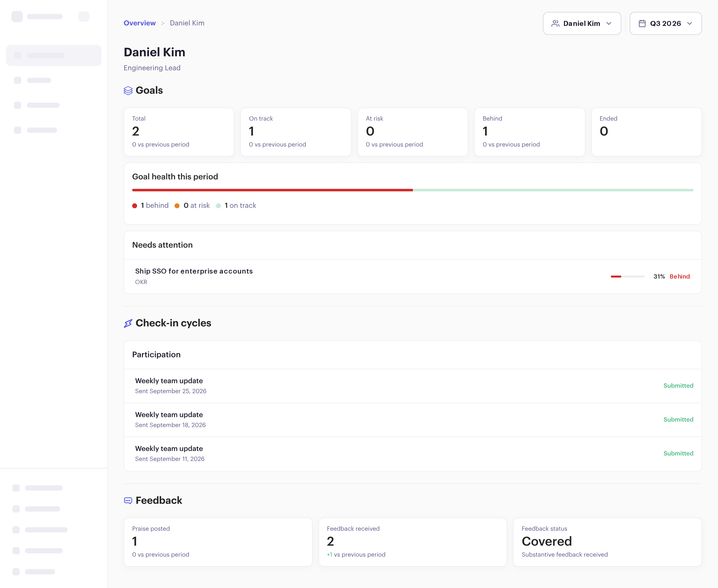The width and height of the screenshot is (718, 588).
Task: Select the Behind goals card
Action: click(530, 132)
